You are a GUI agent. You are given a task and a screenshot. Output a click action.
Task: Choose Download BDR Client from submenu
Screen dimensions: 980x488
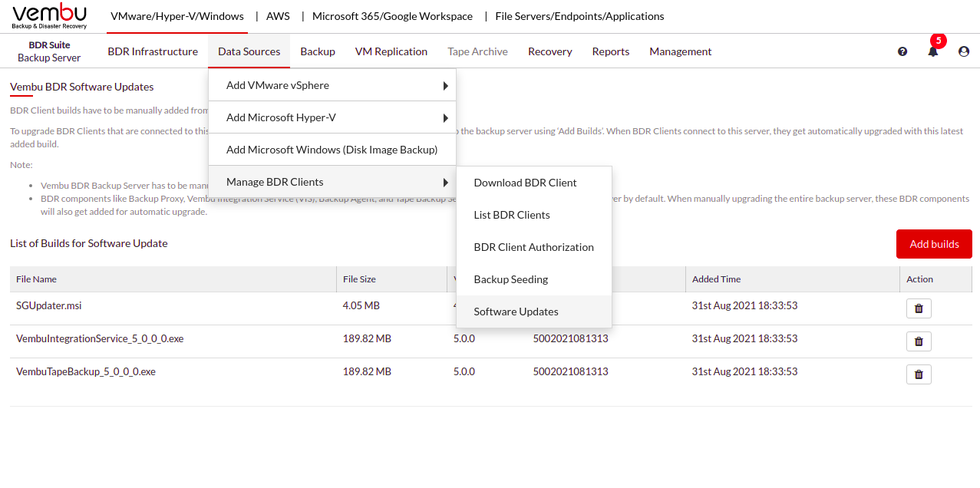click(525, 183)
